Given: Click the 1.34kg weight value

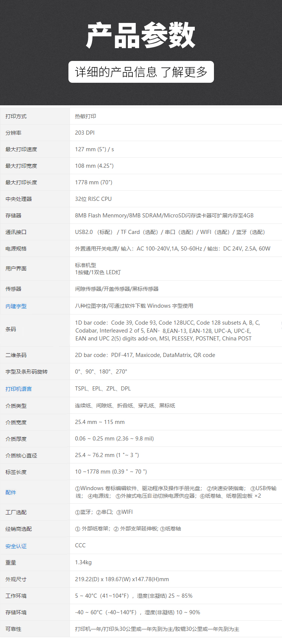Looking at the screenshot, I should pos(83,562).
